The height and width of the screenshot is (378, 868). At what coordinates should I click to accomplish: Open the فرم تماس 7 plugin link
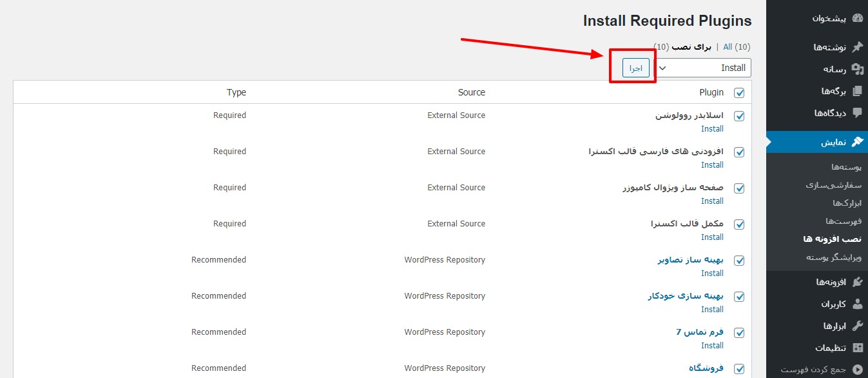click(x=700, y=332)
